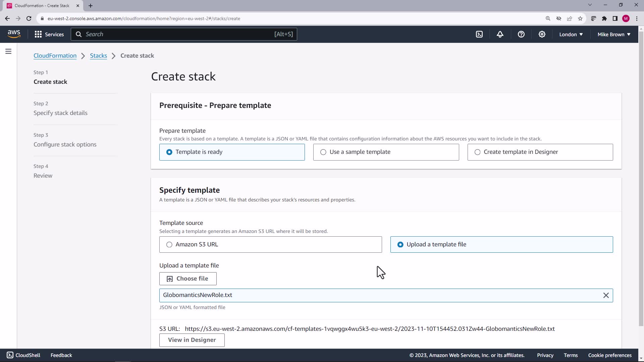Toggle the hamburger side navigation menu
The width and height of the screenshot is (644, 362).
tap(8, 51)
